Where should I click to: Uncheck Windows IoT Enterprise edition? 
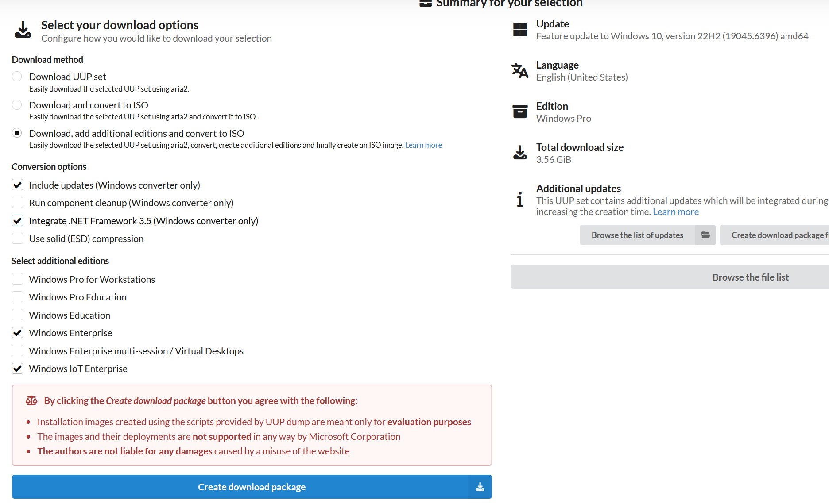tap(18, 369)
